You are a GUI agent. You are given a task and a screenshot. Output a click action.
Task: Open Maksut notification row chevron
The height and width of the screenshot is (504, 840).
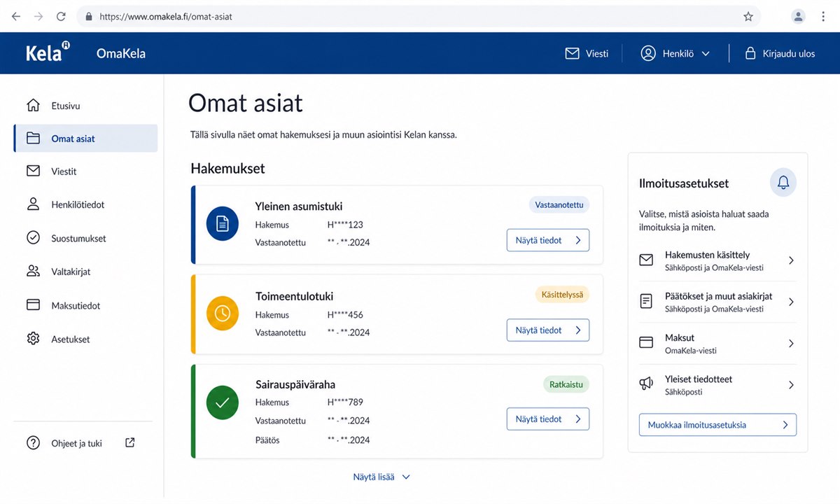[791, 343]
